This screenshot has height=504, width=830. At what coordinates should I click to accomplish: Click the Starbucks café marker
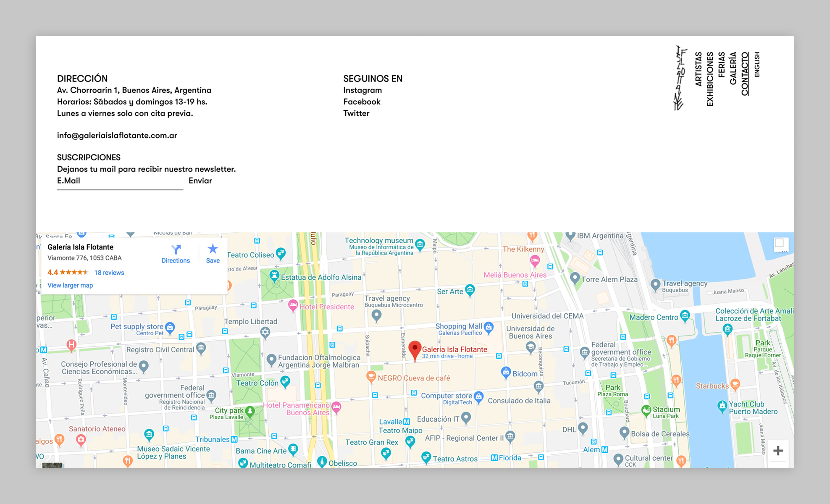(735, 384)
